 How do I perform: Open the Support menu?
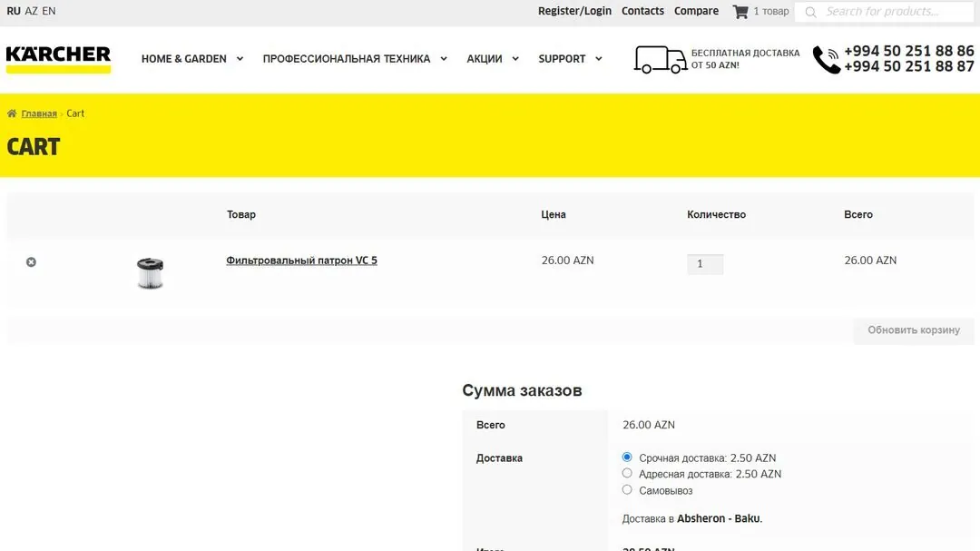tap(570, 59)
